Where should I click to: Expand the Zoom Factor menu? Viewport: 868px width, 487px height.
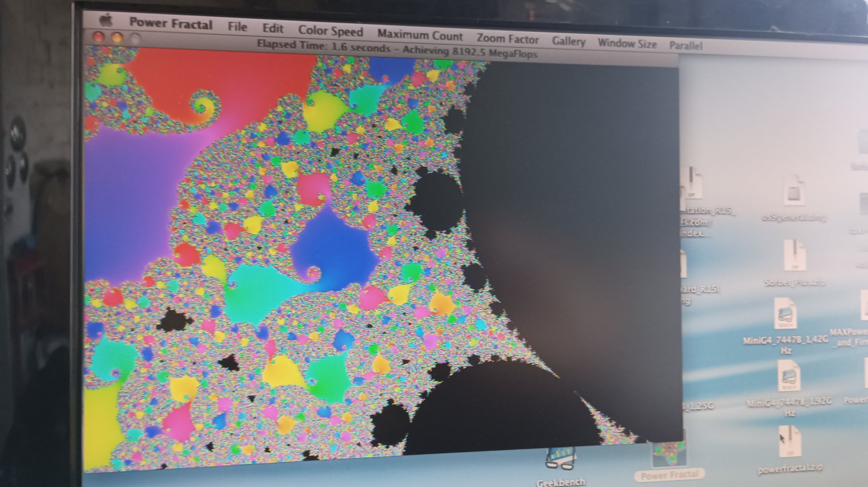[x=507, y=39]
